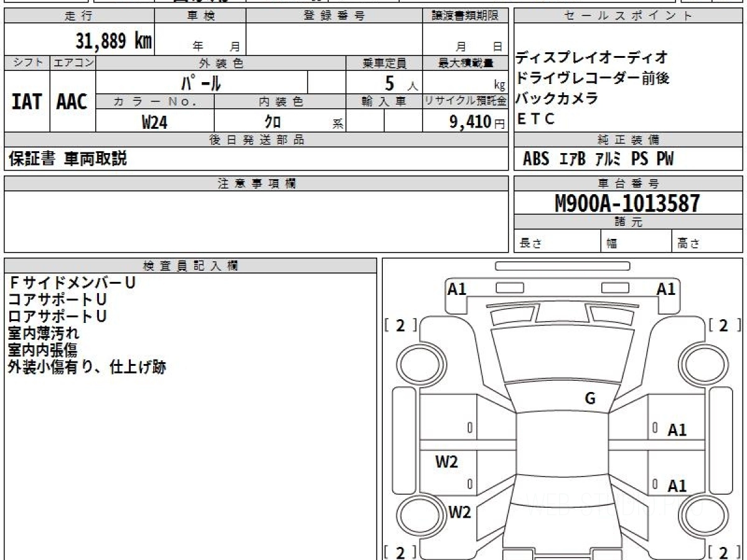Image resolution: width=747 pixels, height=560 pixels.
Task: Select recycle deposit amount 9,410円
Action: click(477, 122)
